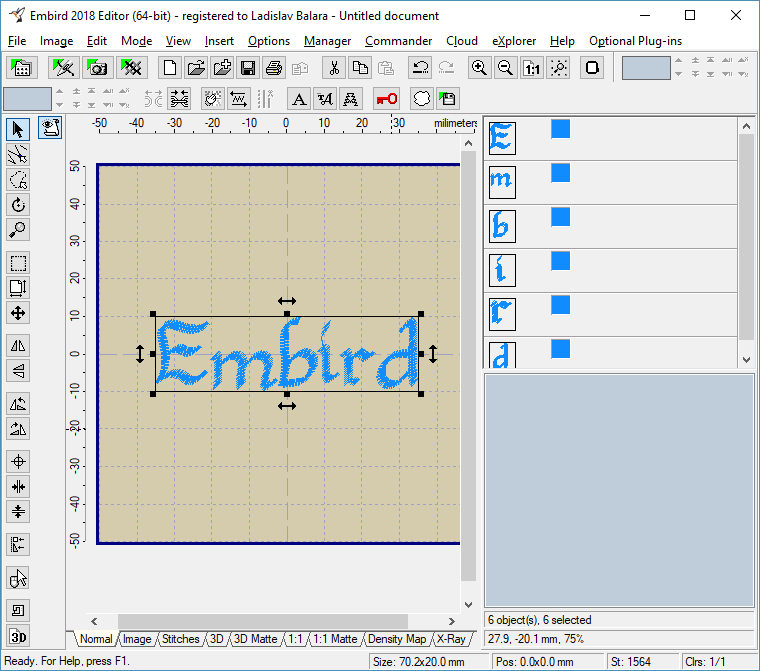Activate the rotate tool
Screen dimensions: 760x671
(18, 205)
